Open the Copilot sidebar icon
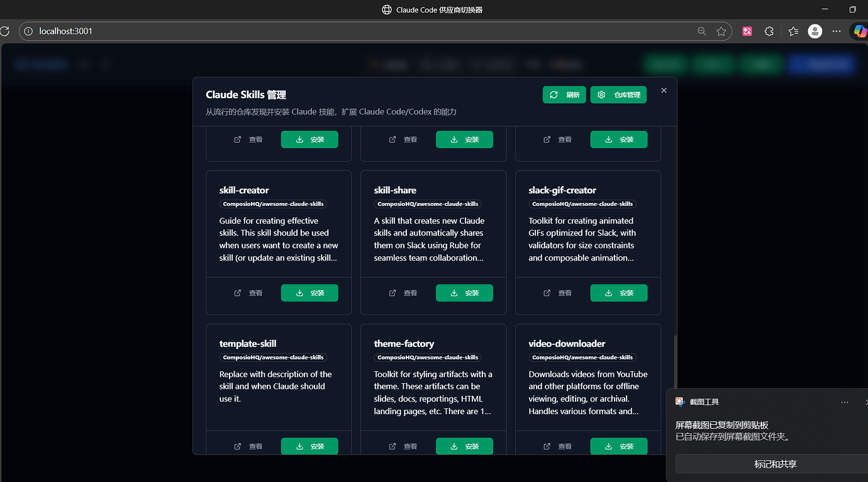 [860, 31]
